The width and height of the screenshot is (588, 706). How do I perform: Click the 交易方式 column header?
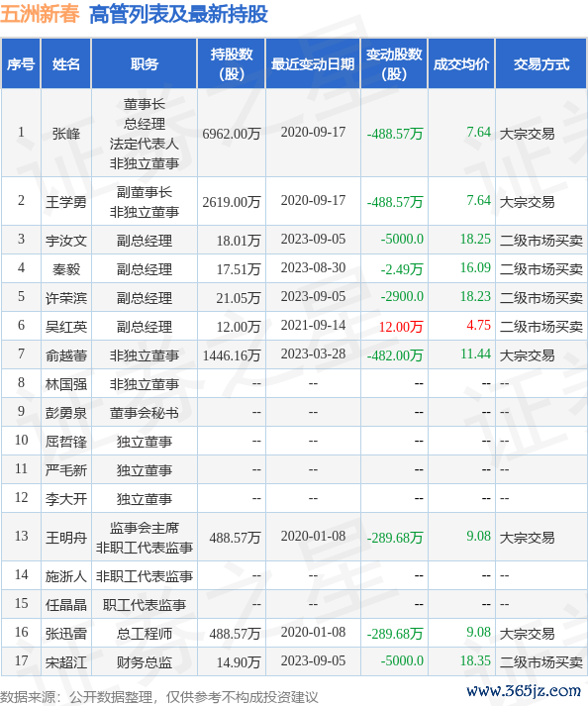541,64
